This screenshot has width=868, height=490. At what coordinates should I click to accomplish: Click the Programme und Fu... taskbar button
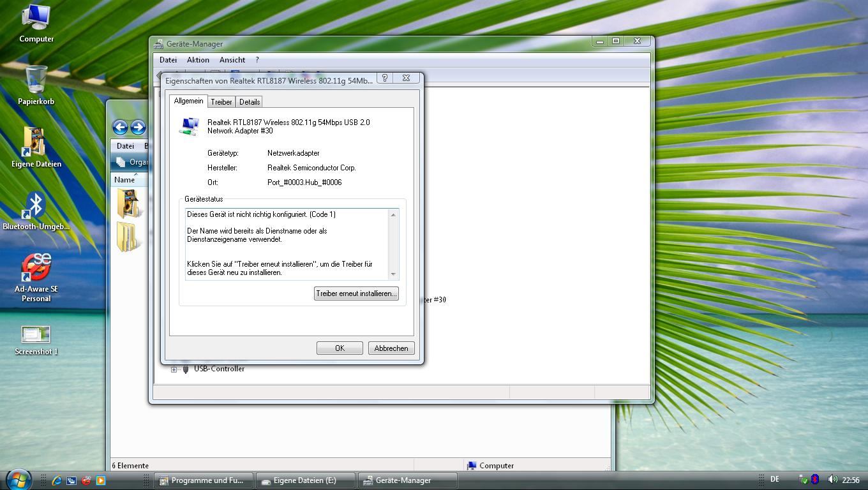click(x=204, y=480)
